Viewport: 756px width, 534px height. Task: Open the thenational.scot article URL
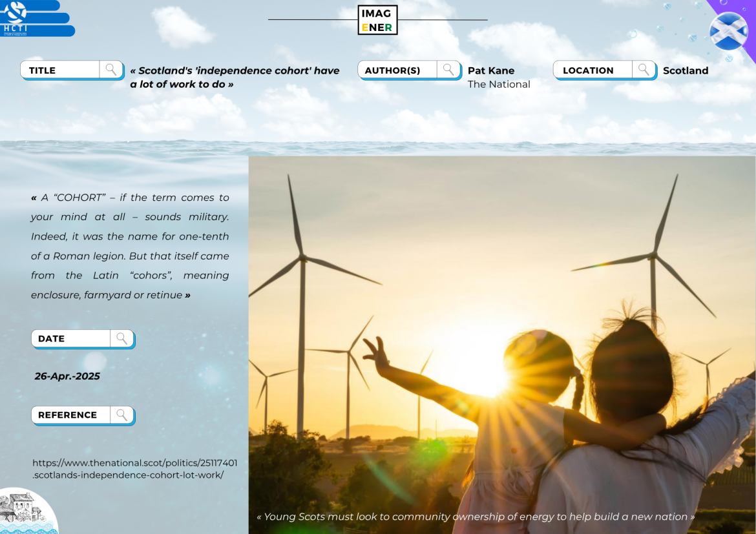(134, 469)
